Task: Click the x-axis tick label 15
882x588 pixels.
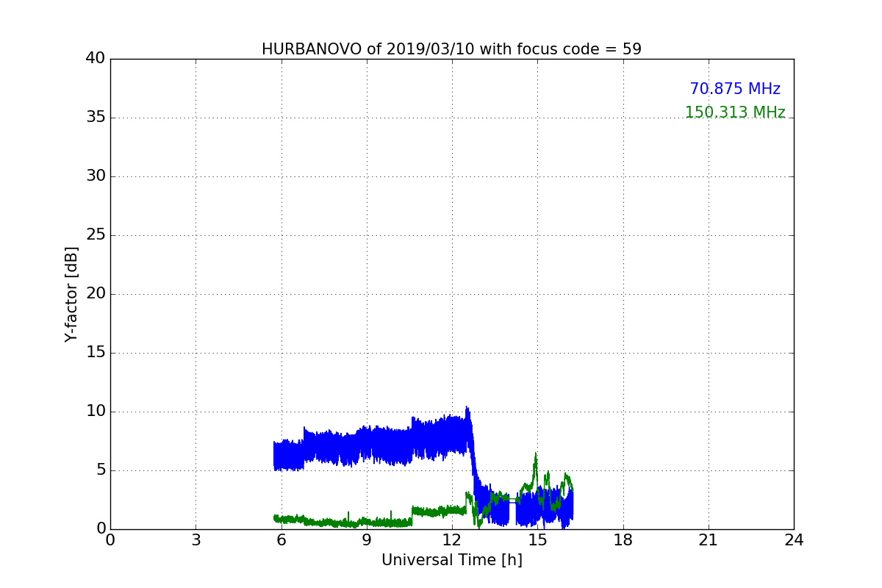Action: coord(537,540)
